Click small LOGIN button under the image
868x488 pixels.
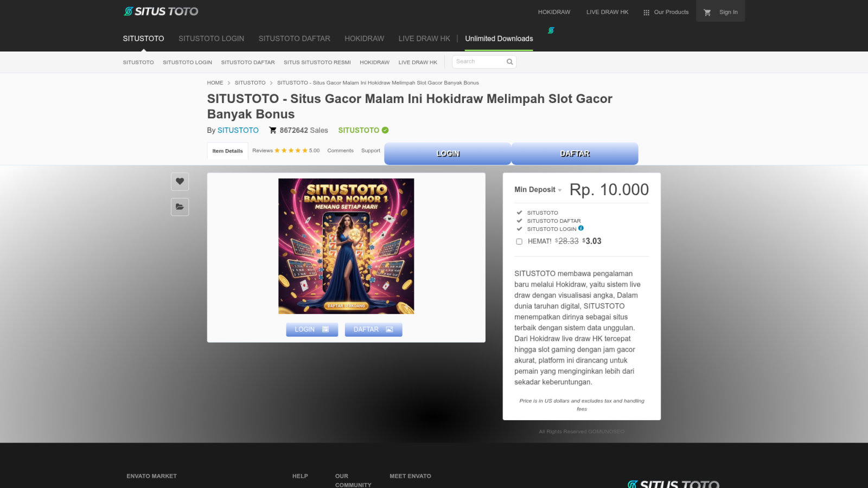coord(312,330)
